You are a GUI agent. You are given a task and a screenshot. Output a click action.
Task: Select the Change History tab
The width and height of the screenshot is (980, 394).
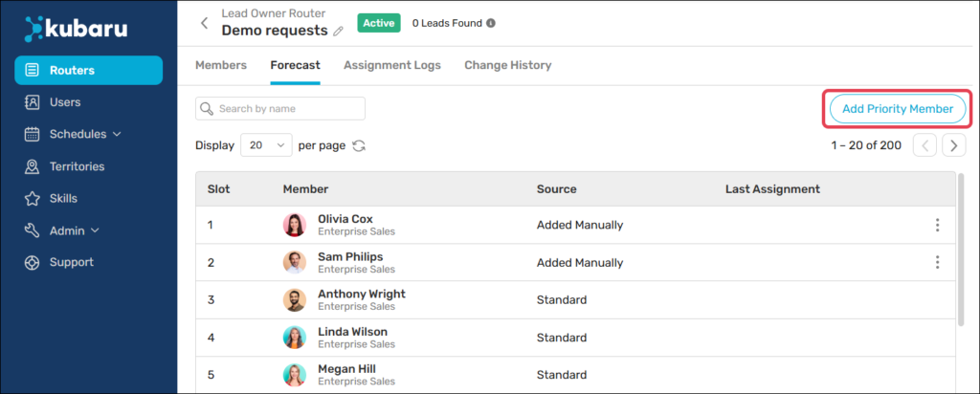point(507,65)
